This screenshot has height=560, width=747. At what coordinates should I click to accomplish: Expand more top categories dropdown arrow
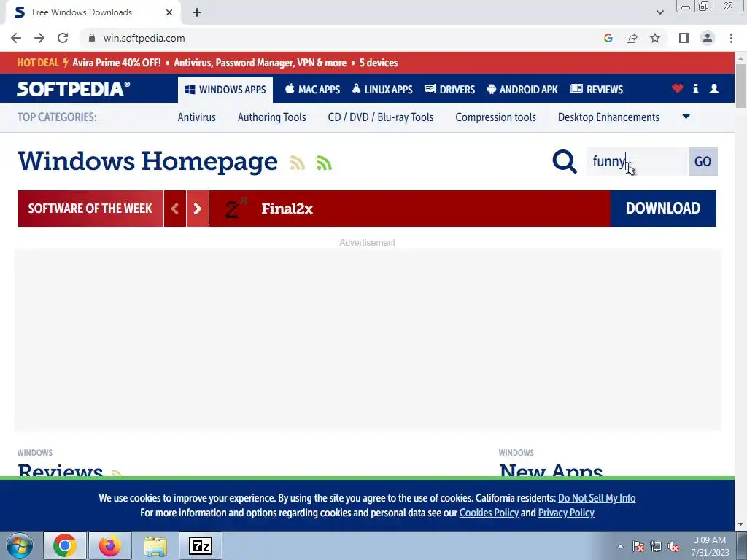686,117
